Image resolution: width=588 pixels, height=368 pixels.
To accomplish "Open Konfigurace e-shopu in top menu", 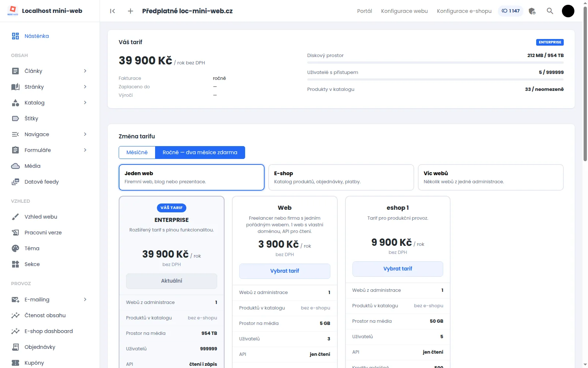I will point(464,11).
